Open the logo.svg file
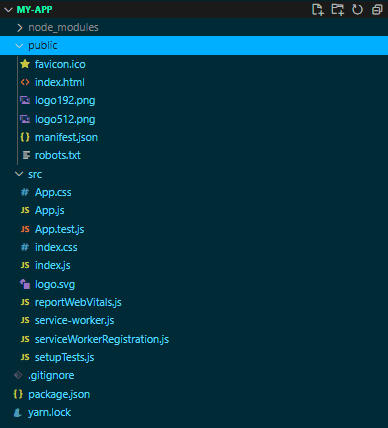The width and height of the screenshot is (388, 428). tap(55, 285)
